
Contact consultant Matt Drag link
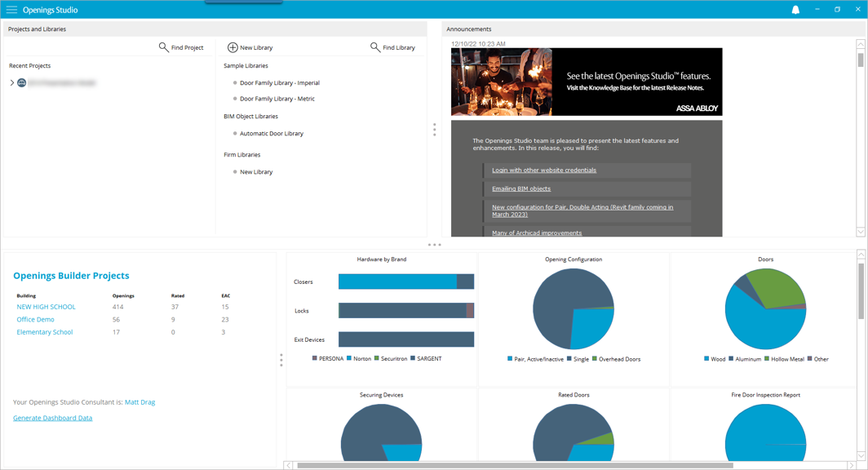(x=140, y=402)
